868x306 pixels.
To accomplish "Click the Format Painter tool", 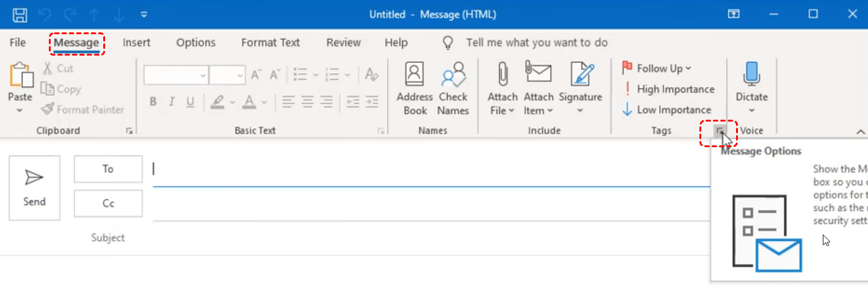I will tap(82, 110).
